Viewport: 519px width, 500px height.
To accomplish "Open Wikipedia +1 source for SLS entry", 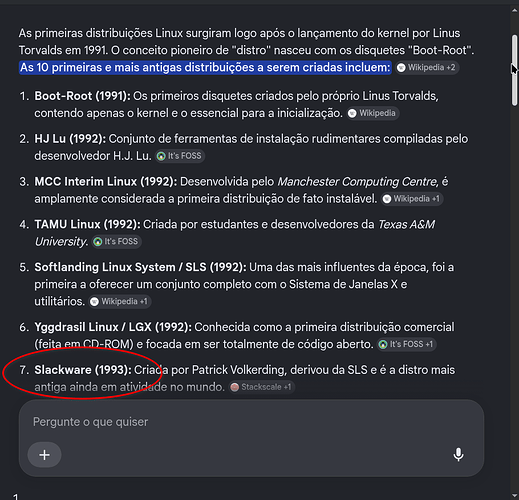I will (x=120, y=302).
